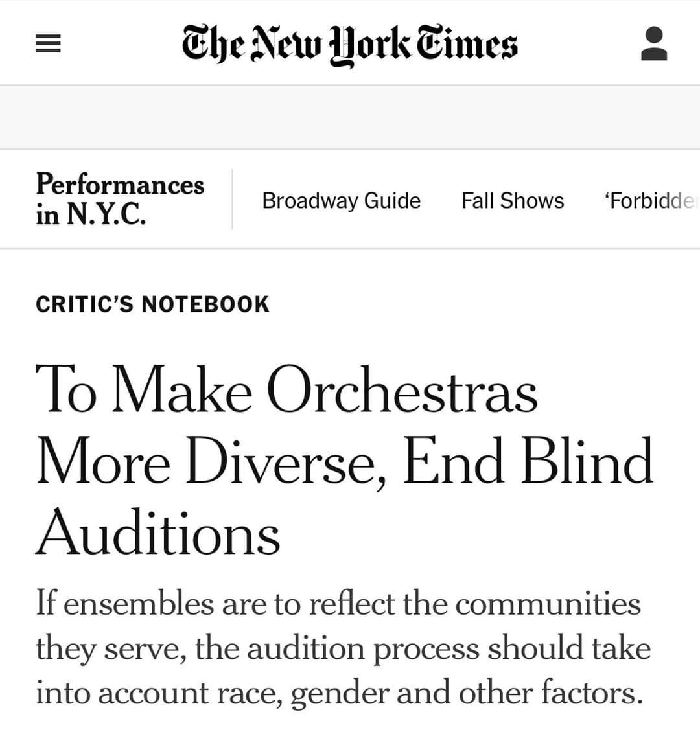Click the 'in N.Y.C.' text of section title

[91, 214]
